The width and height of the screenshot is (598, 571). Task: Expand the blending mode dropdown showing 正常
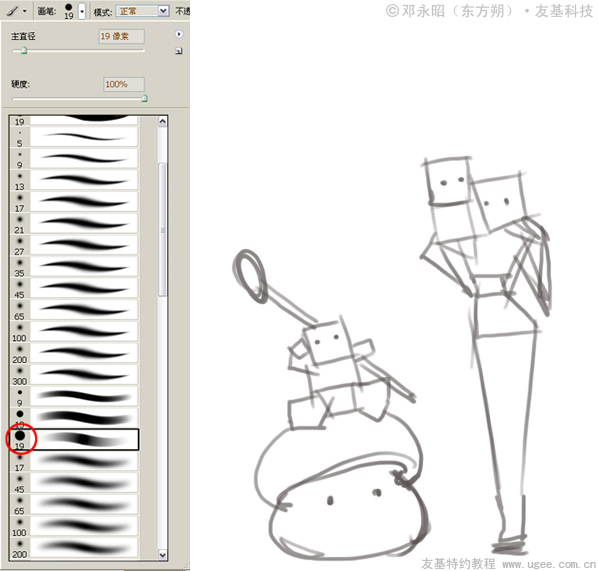tap(163, 11)
